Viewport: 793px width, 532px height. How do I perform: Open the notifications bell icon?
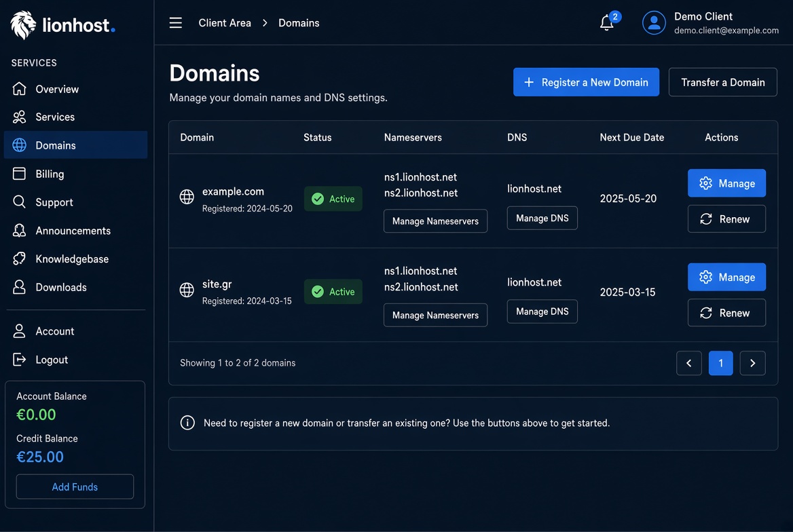607,23
